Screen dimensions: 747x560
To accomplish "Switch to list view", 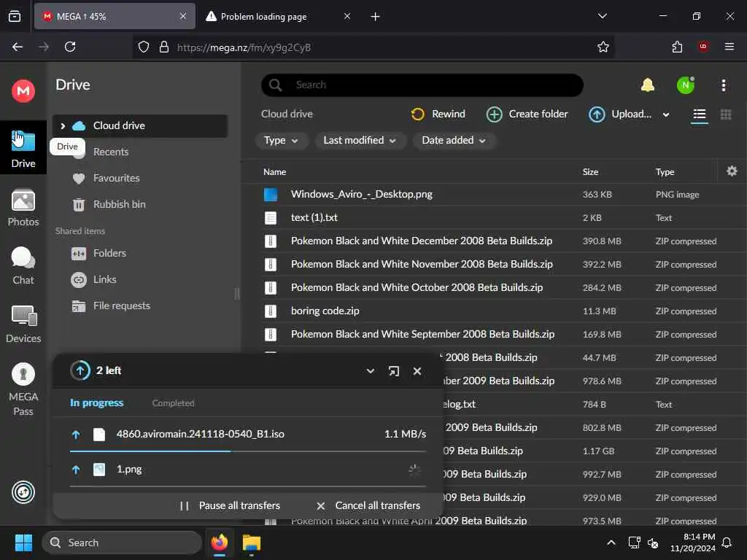I will click(x=699, y=114).
